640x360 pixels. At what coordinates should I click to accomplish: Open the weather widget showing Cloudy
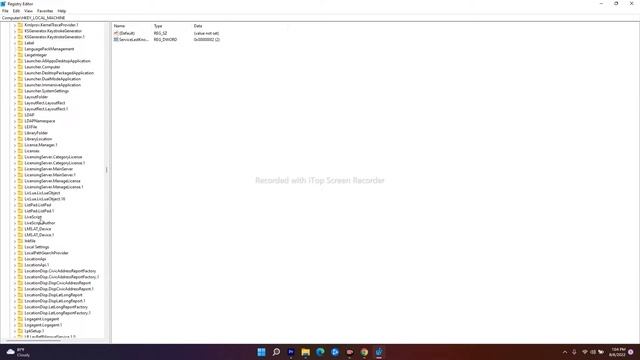pos(18,352)
